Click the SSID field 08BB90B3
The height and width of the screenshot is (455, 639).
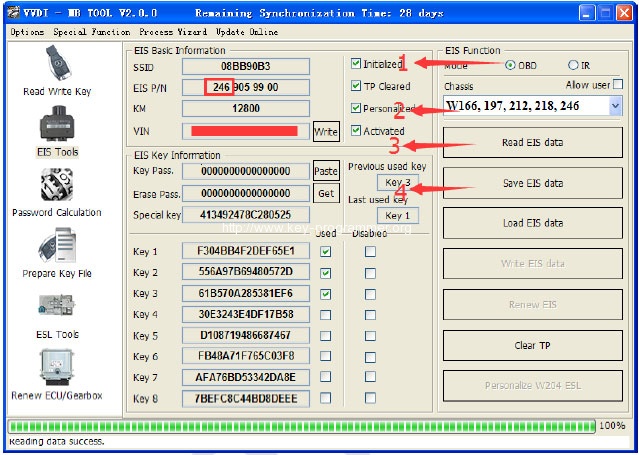(246, 66)
